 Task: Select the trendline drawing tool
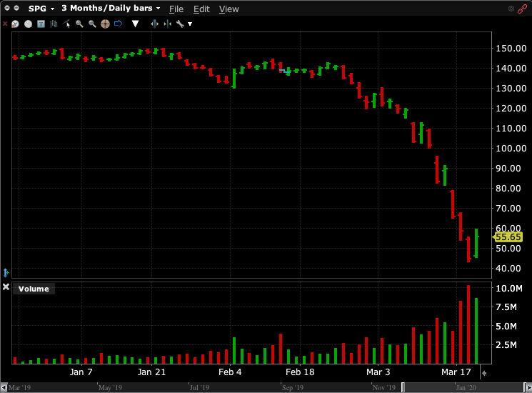point(66,24)
